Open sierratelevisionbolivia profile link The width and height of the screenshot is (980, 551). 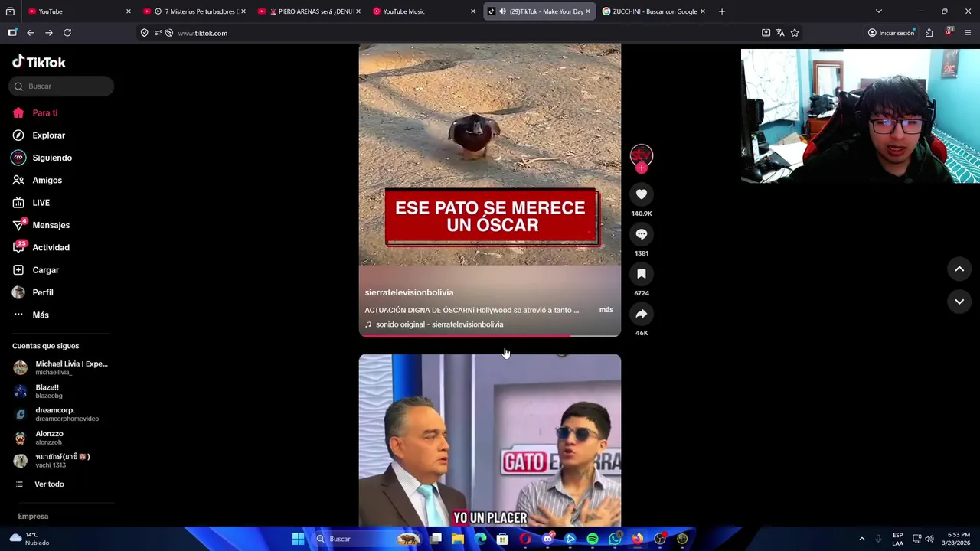(x=409, y=292)
